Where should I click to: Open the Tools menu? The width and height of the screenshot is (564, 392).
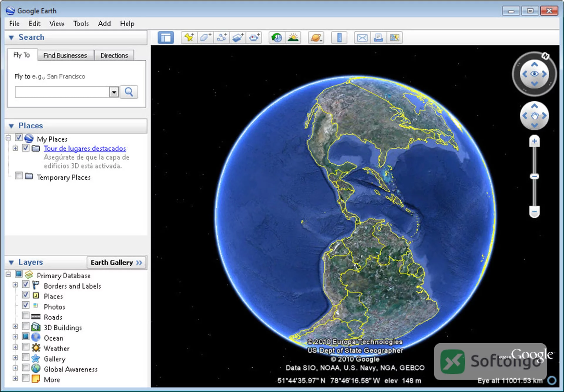click(81, 23)
